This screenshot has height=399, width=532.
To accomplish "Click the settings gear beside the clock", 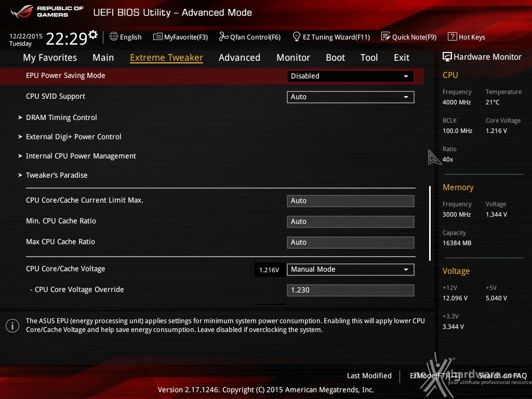I will (x=93, y=34).
